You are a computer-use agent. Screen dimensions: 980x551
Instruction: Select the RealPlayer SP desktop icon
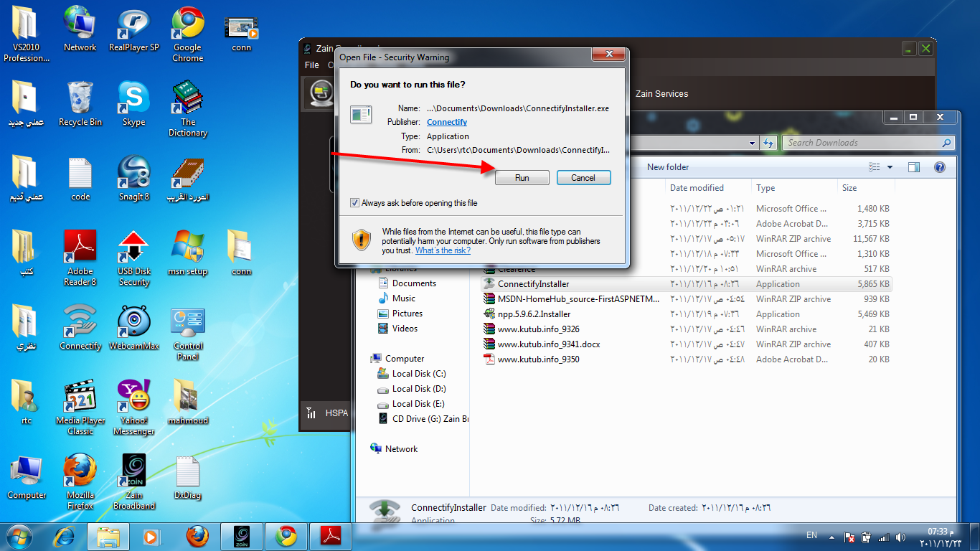(134, 29)
